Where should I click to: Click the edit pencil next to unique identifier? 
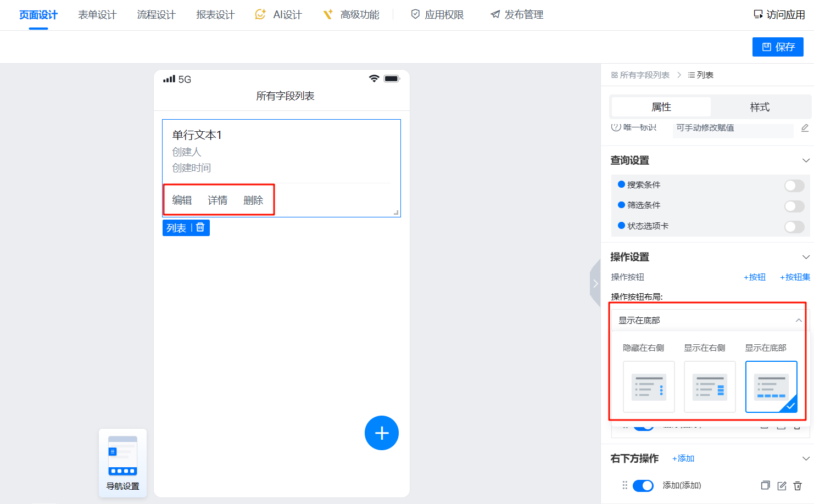coord(805,128)
